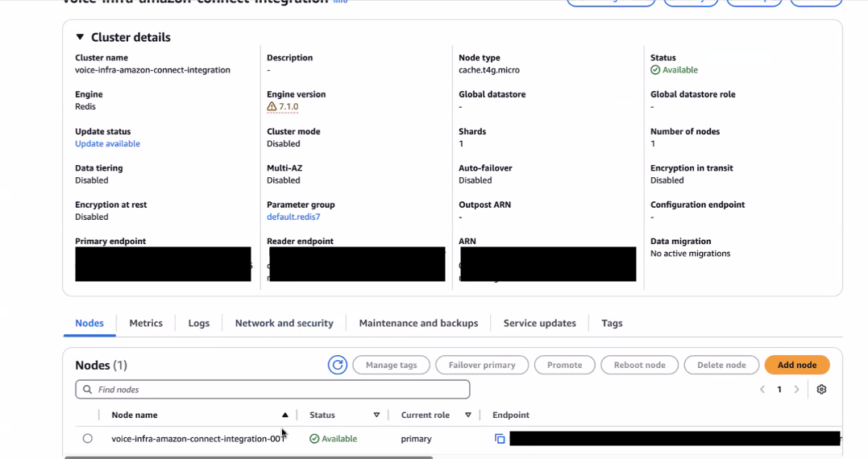Click the search magnifier icon in Find nodes
868x459 pixels.
coord(88,389)
